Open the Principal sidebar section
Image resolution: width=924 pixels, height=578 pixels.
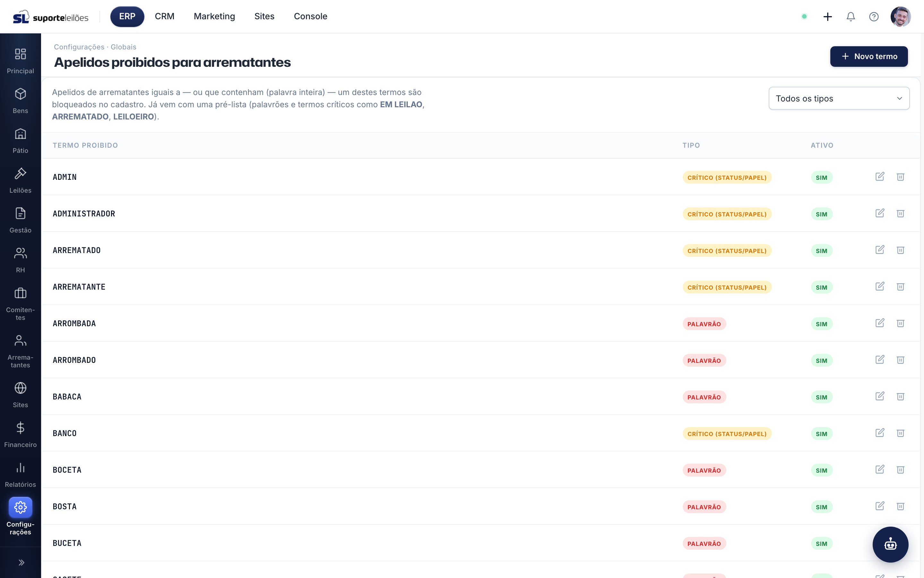coord(20,61)
